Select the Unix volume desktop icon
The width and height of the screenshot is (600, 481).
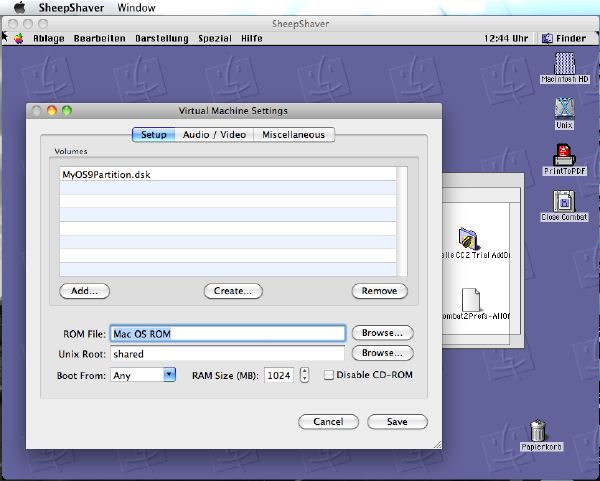click(x=564, y=108)
